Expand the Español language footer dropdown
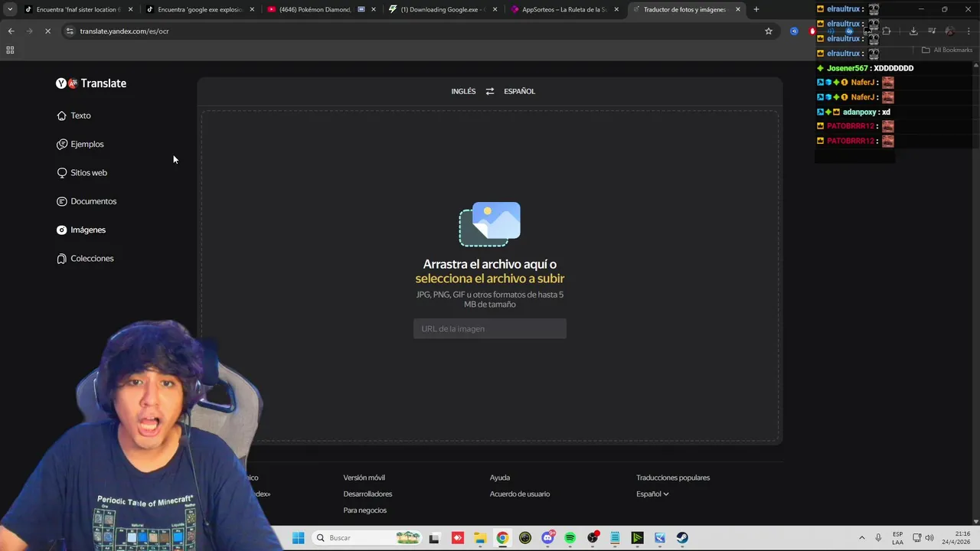This screenshot has width=980, height=551. 652,494
